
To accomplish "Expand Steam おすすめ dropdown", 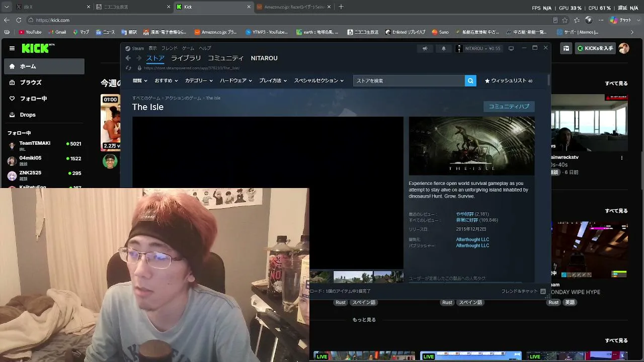I will point(166,80).
